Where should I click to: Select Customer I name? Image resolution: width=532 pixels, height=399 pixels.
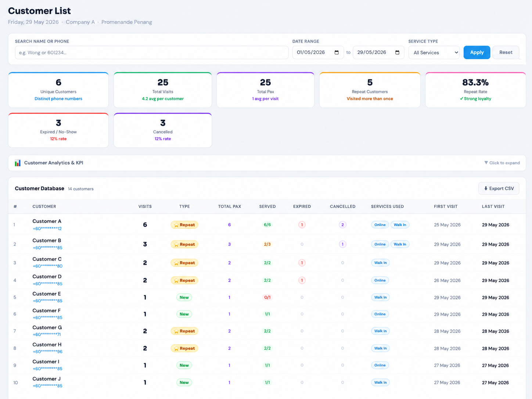click(x=46, y=362)
